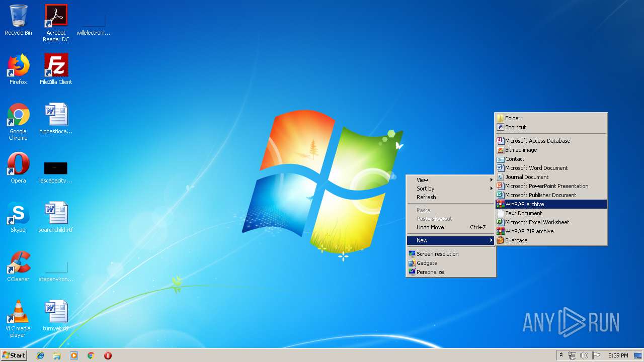Create new Microsoft PowerPoint Presentation
Image resolution: width=644 pixels, height=362 pixels.
click(551, 186)
